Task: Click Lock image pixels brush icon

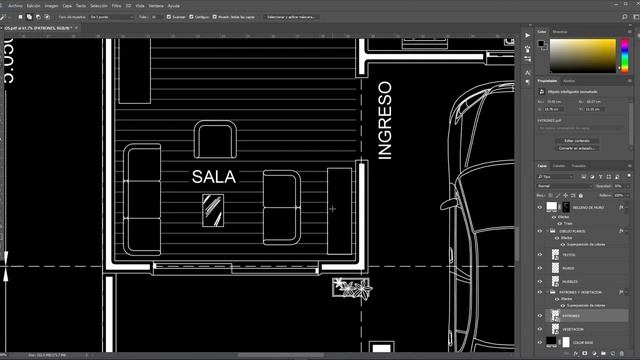Action: click(x=558, y=196)
